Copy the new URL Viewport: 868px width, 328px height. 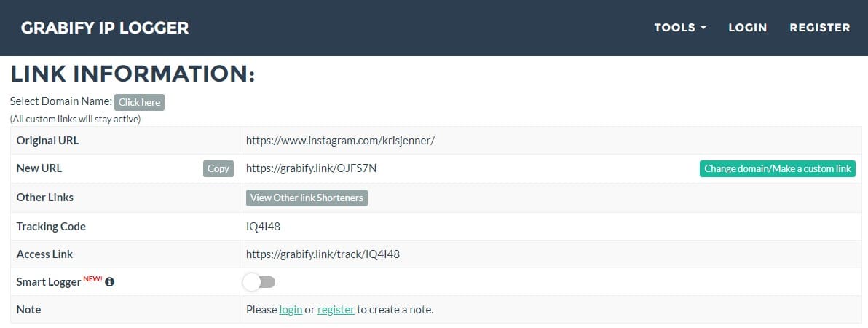pyautogui.click(x=218, y=168)
